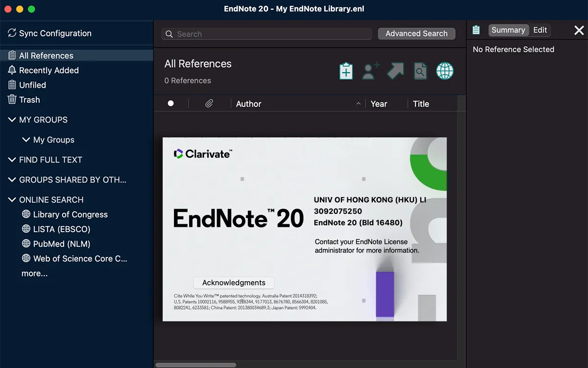Viewport: 588px width, 368px height.
Task: Toggle Author column sort arrow
Action: click(x=358, y=104)
